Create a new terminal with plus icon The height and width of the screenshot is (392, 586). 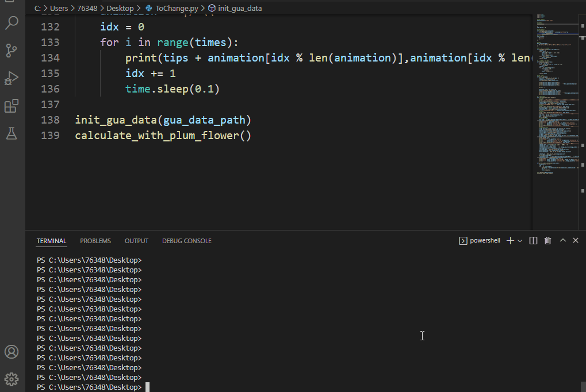pos(510,241)
